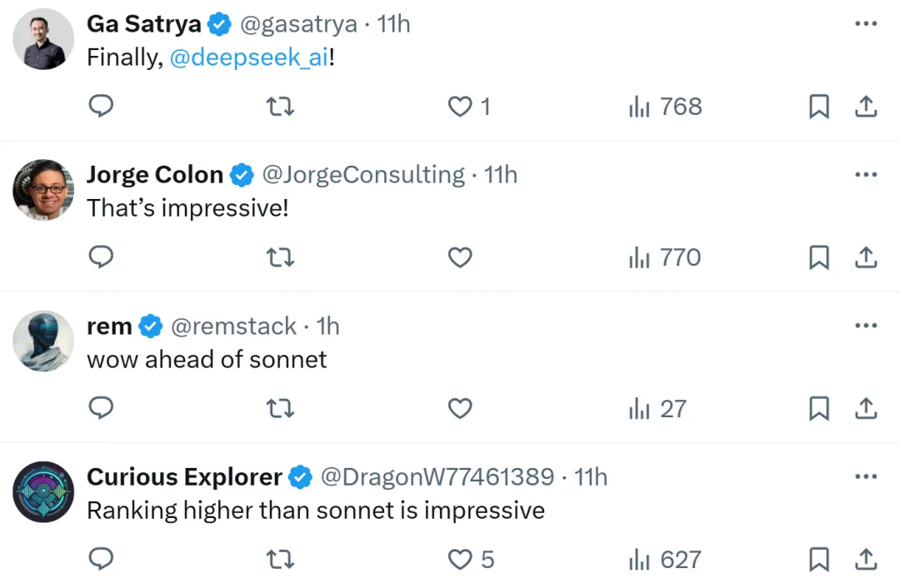Like rem's "wow ahead of sonnet" tweet
Viewport: 900px width, 588px height.
coord(460,408)
